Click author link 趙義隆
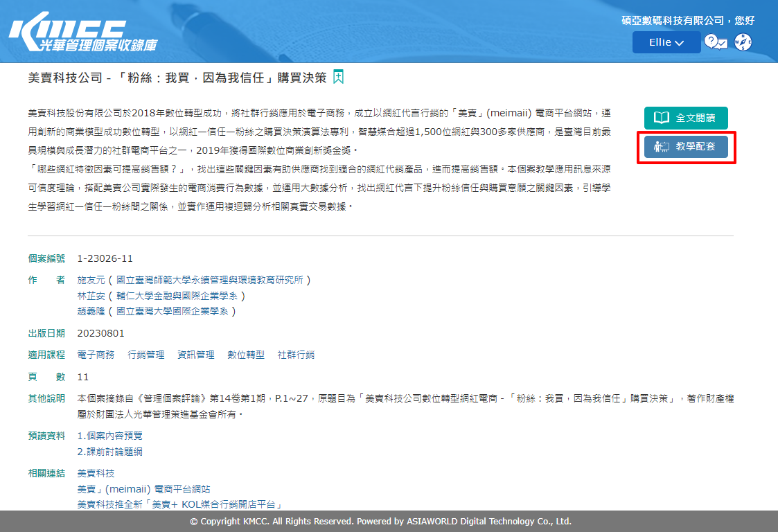Viewport: 778px width, 532px height. (91, 311)
